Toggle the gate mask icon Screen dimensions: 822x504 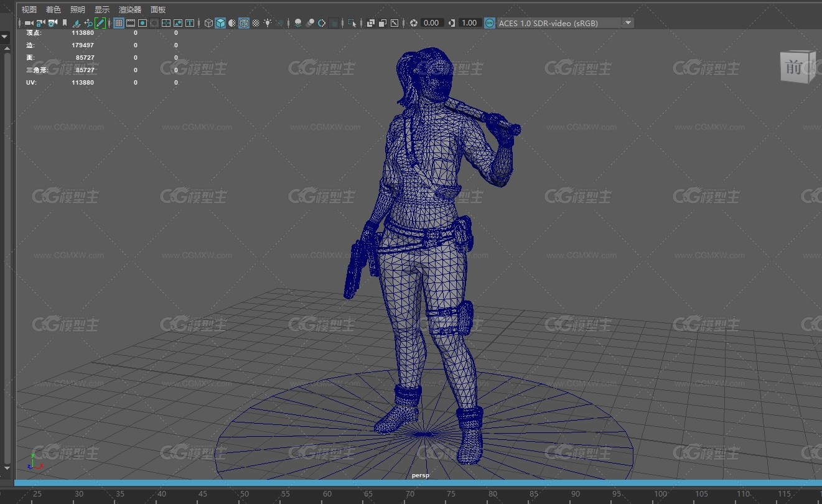(154, 23)
